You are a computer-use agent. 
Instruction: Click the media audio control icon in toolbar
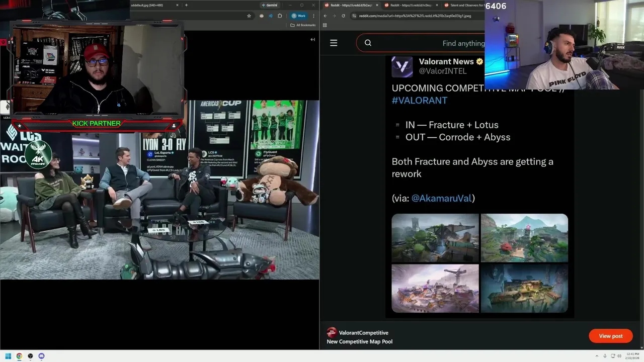[x=271, y=16]
